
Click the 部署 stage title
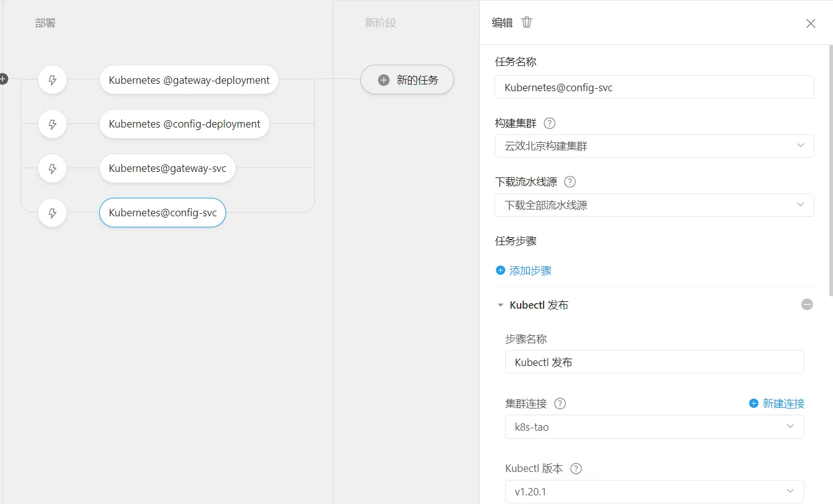tap(46, 23)
